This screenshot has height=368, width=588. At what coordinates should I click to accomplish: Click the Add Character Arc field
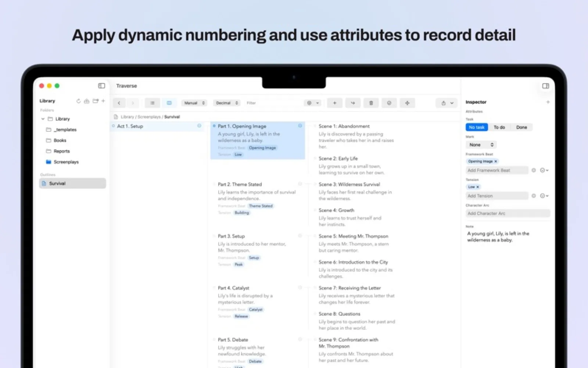point(508,213)
